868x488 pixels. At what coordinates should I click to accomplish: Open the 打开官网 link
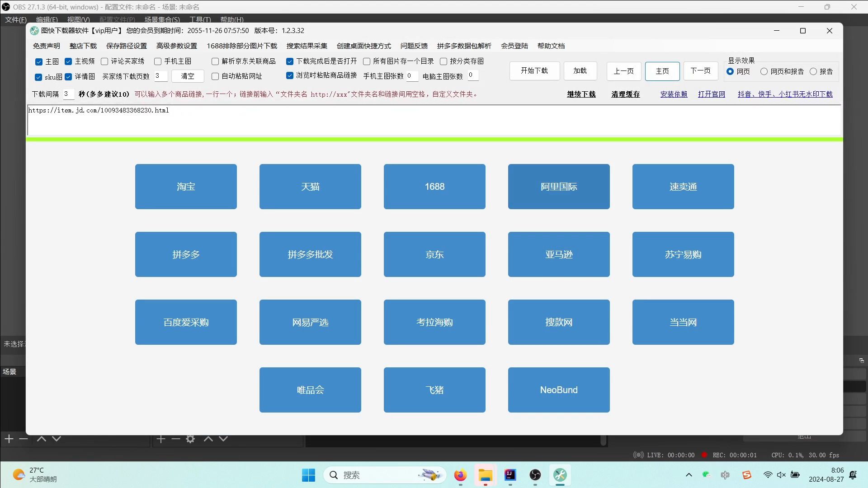[x=712, y=94]
